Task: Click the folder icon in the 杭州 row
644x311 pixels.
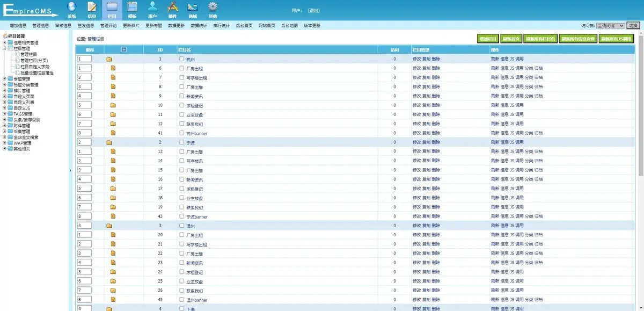Action: click(x=109, y=59)
